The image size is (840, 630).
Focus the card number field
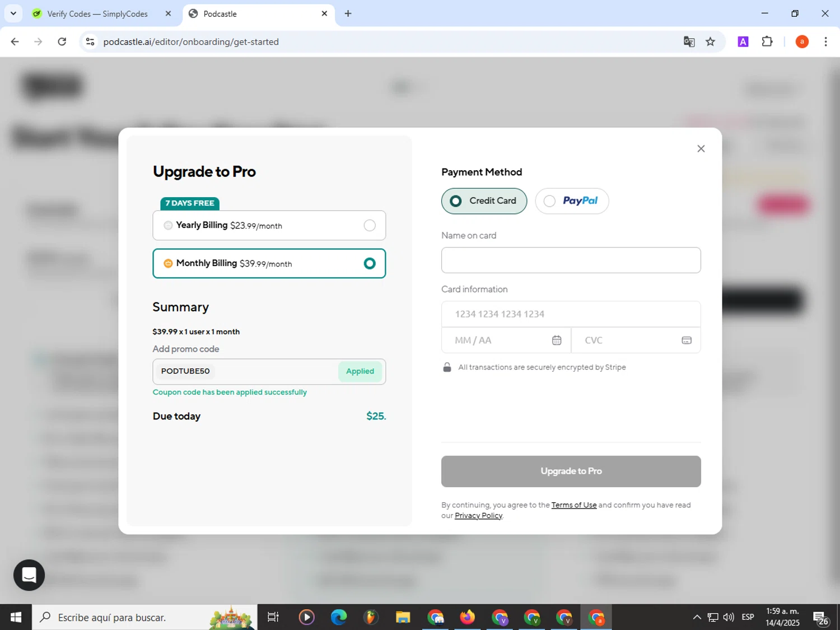(x=571, y=314)
